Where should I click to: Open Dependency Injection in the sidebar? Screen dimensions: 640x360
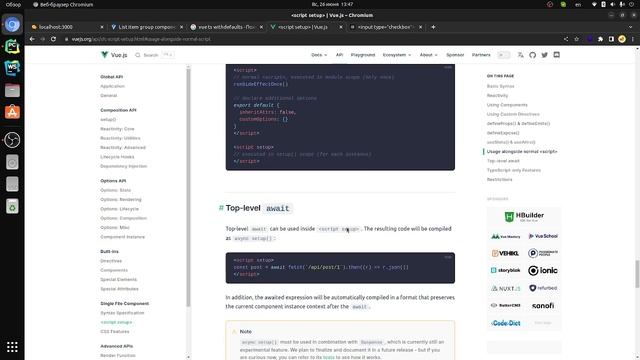click(124, 166)
